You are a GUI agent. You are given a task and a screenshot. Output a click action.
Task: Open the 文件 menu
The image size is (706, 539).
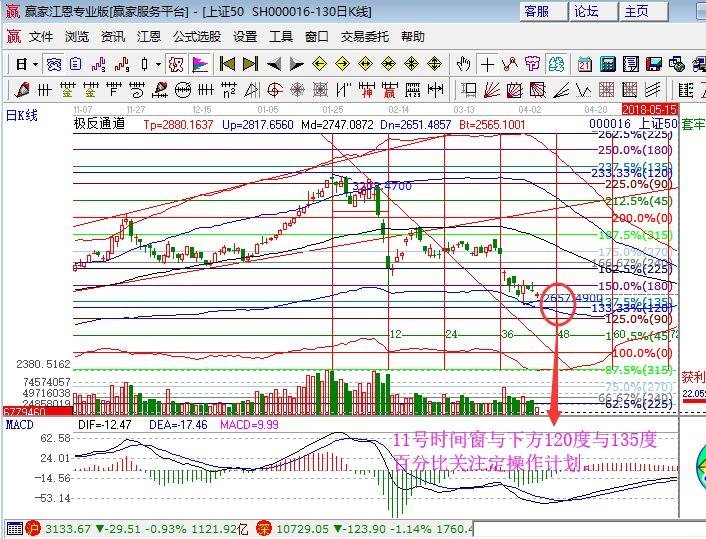click(41, 36)
